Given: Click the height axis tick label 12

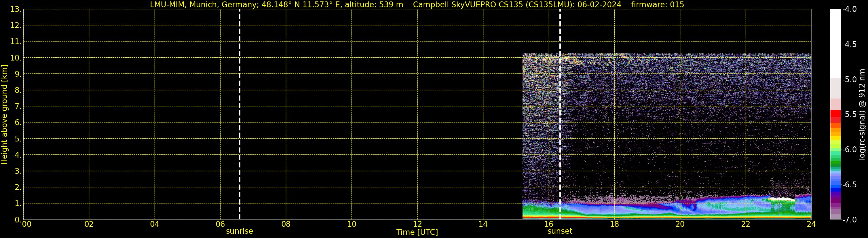Looking at the screenshot, I should 16,26.
